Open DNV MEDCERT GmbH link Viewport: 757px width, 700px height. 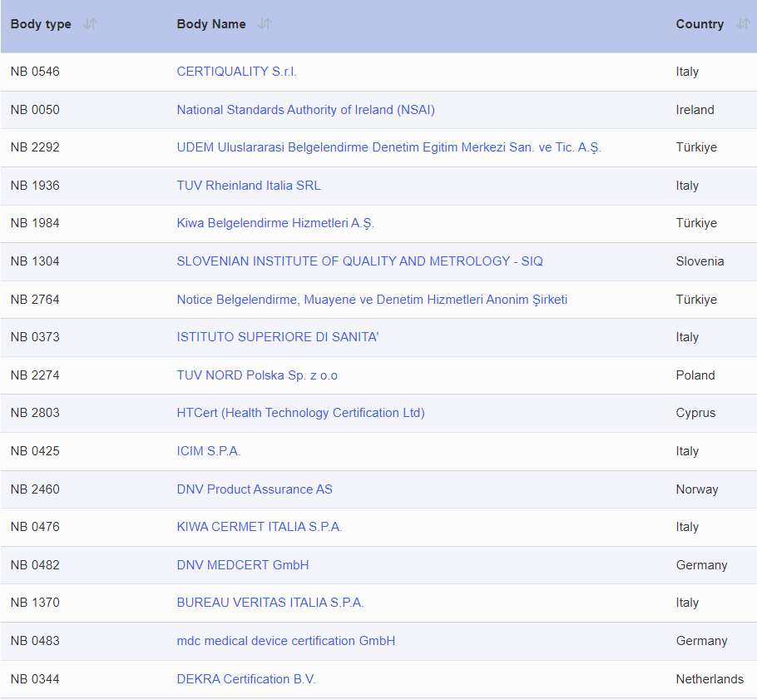(243, 565)
